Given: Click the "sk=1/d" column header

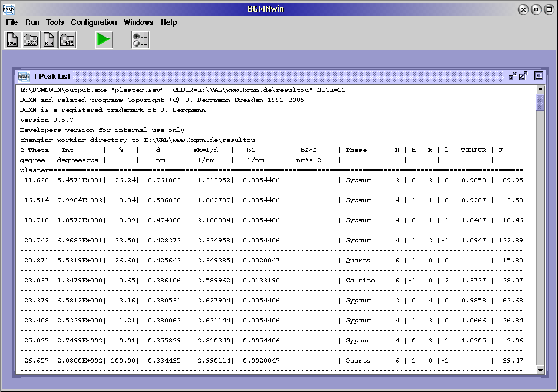Looking at the screenshot, I should click(206, 150).
